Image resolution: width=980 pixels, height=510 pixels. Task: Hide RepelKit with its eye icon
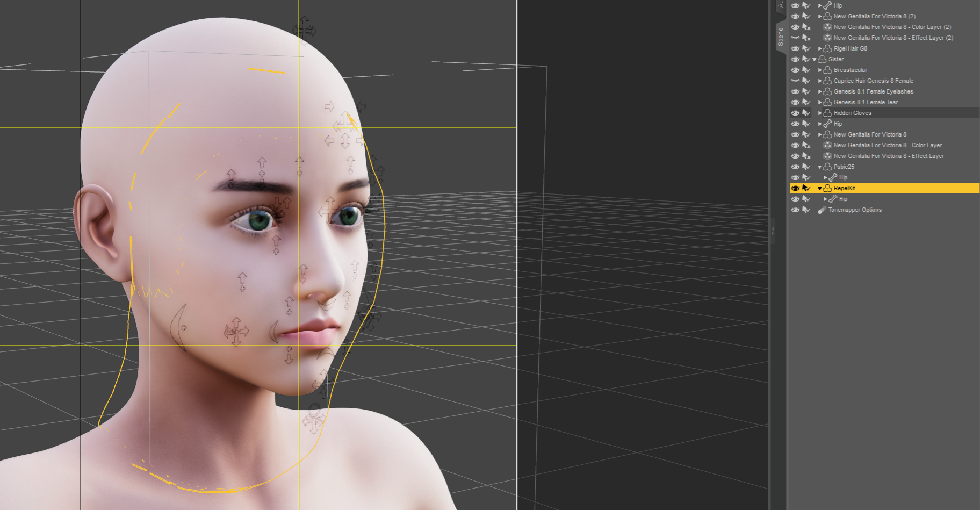pos(795,188)
